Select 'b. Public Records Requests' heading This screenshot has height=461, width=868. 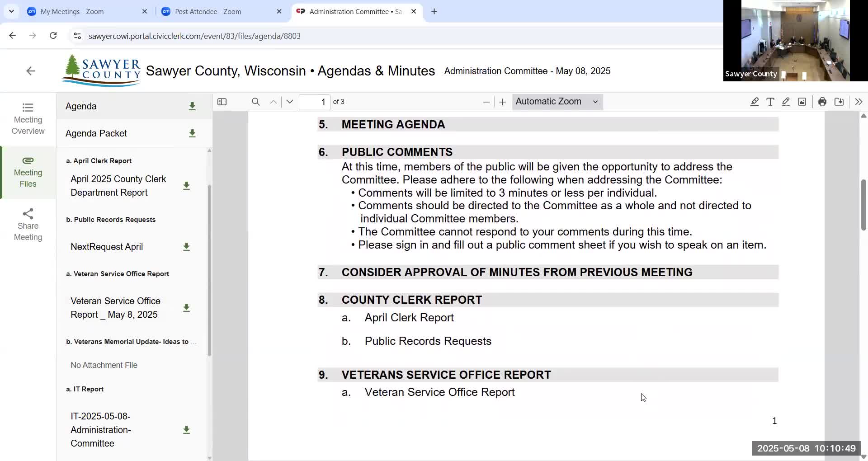click(111, 220)
